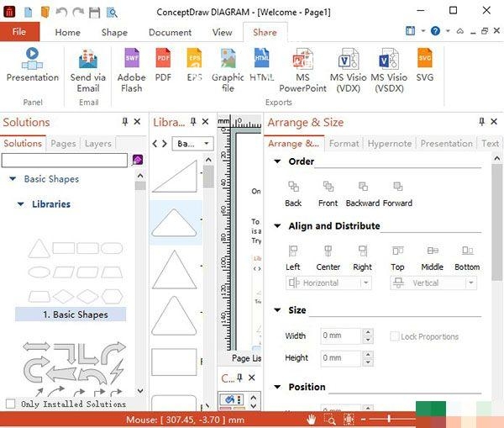Collapse the Align and Distribute section

click(x=277, y=226)
